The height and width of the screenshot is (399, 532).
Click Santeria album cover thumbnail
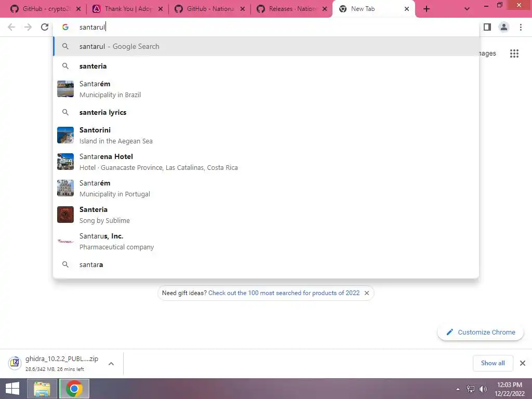pos(65,215)
